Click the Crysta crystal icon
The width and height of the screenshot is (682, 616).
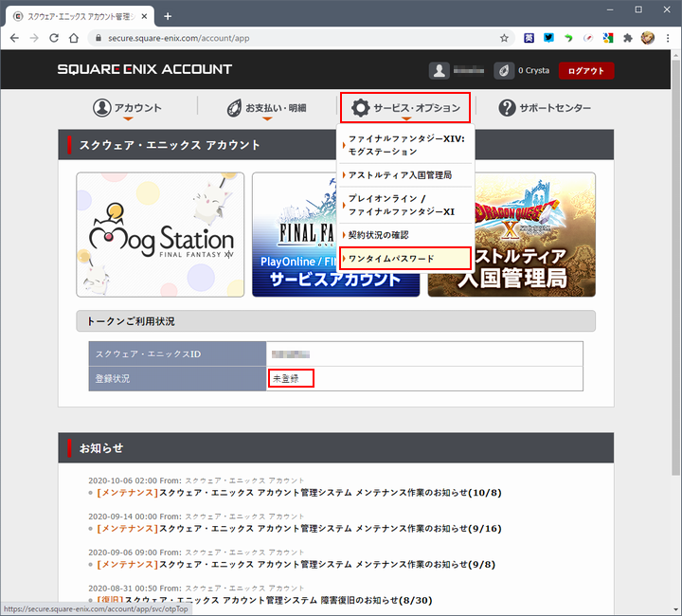click(x=504, y=70)
